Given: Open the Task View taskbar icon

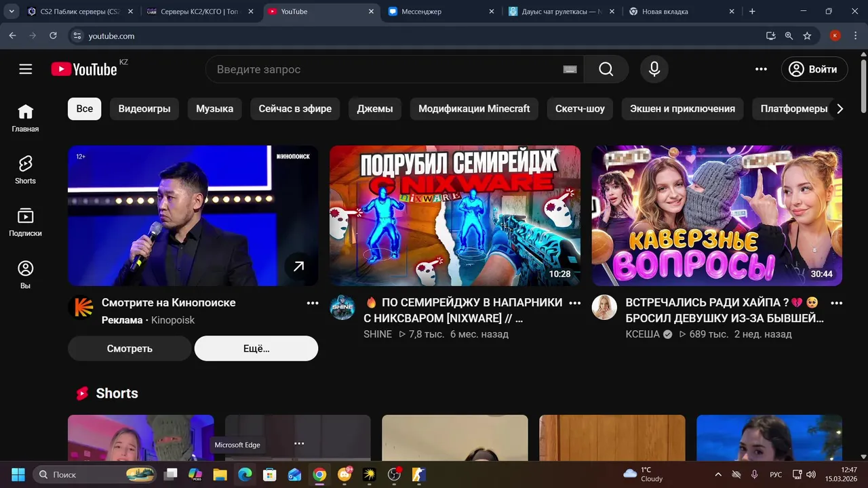Looking at the screenshot, I should click(171, 474).
